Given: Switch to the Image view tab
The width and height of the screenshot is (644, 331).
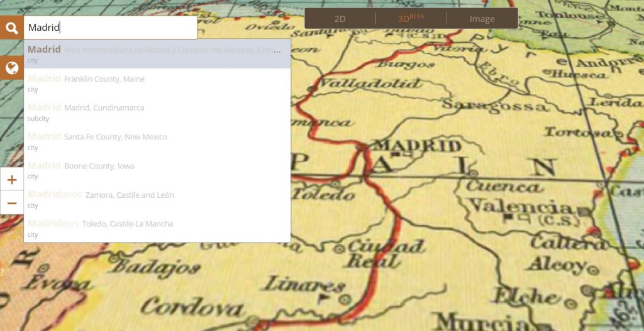Looking at the screenshot, I should (482, 18).
